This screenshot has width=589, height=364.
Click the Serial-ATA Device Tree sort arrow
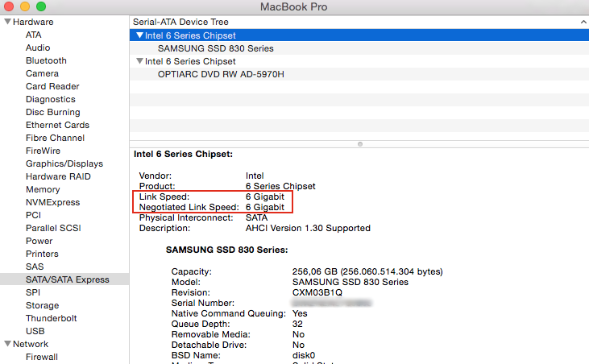583,22
